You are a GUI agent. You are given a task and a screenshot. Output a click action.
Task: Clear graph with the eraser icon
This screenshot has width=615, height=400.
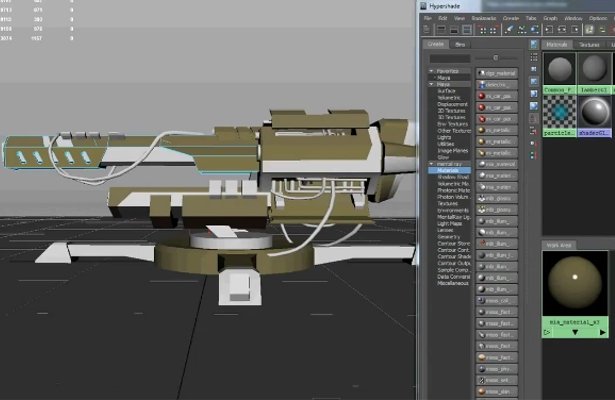[509, 29]
